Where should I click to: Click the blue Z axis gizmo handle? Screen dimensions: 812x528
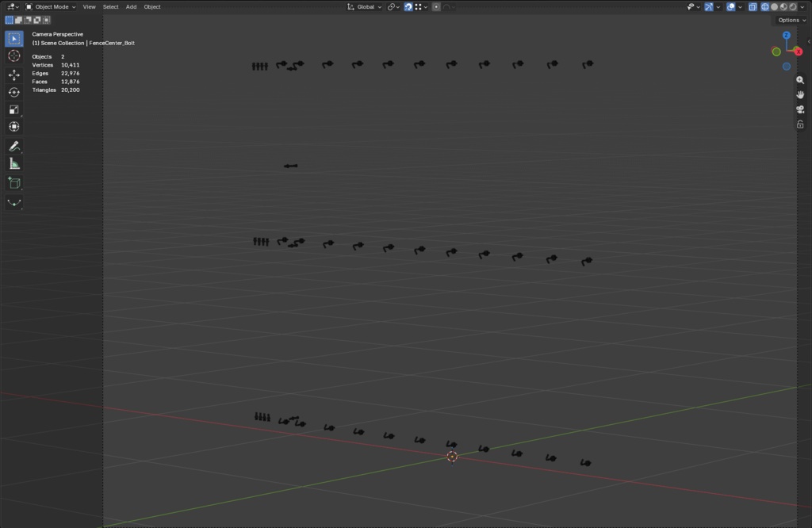(x=786, y=35)
